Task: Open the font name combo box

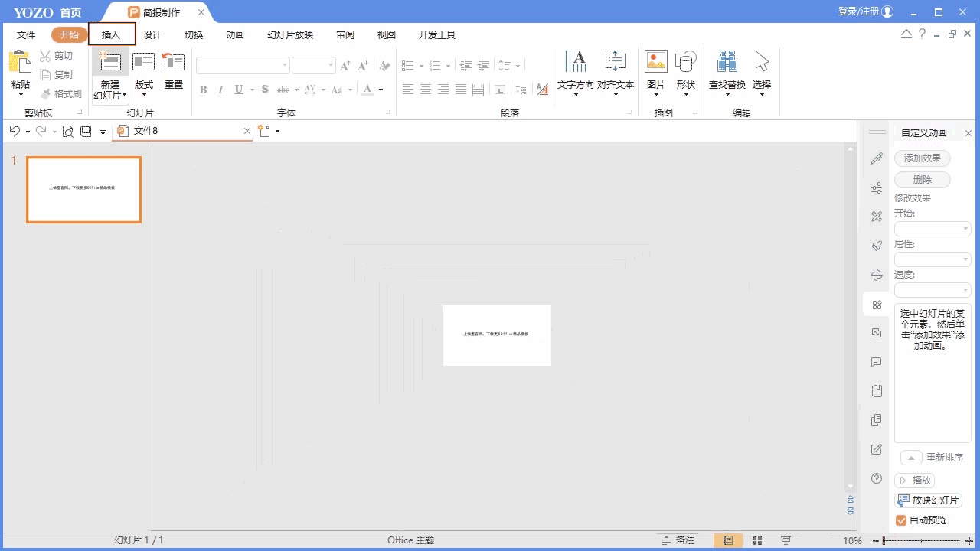Action: coord(243,66)
